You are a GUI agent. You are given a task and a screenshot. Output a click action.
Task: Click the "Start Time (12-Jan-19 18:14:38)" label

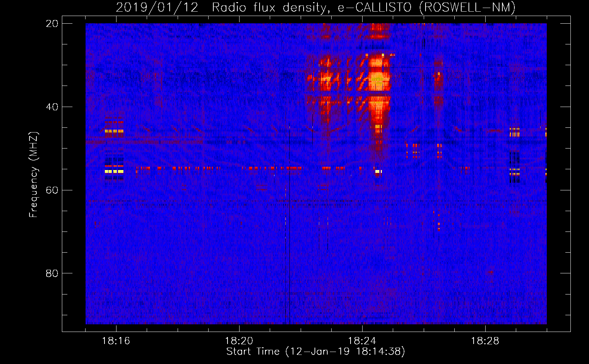pyautogui.click(x=316, y=352)
